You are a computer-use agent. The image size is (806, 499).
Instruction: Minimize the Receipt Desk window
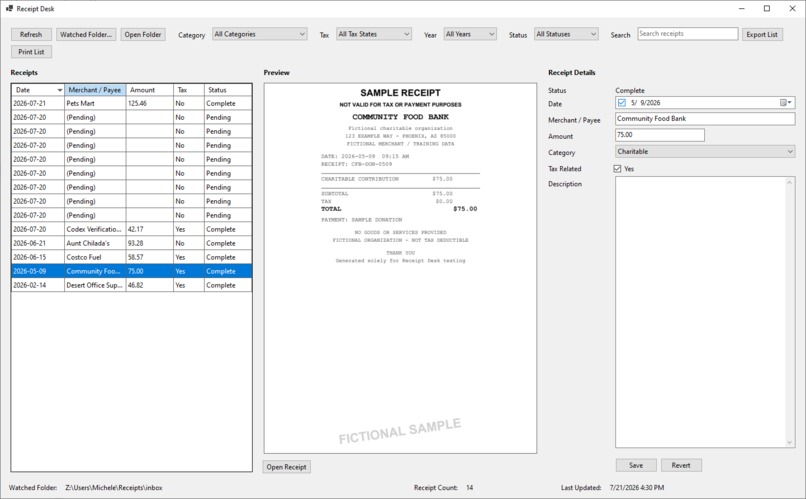click(742, 8)
